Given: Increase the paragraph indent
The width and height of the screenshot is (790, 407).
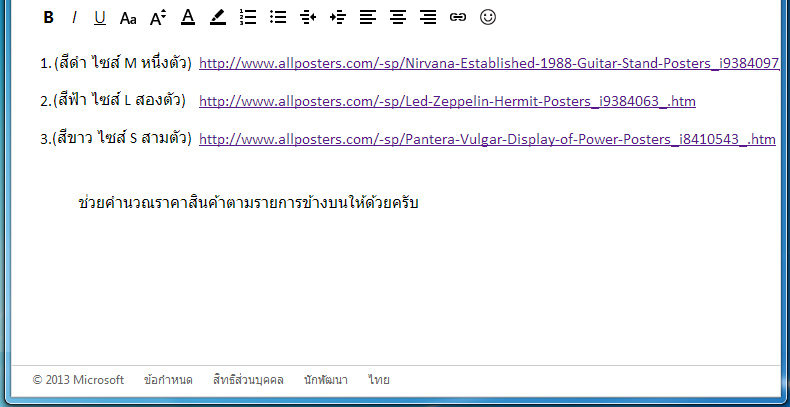Looking at the screenshot, I should [338, 17].
